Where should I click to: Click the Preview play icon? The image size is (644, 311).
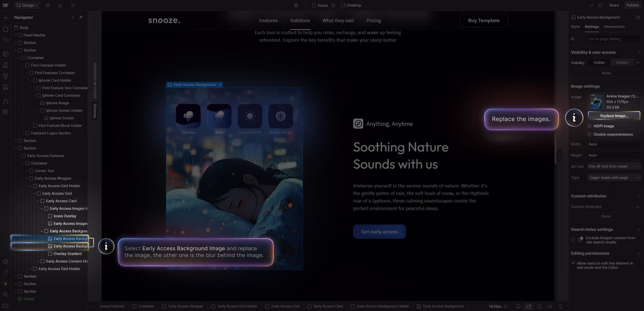[73, 5]
